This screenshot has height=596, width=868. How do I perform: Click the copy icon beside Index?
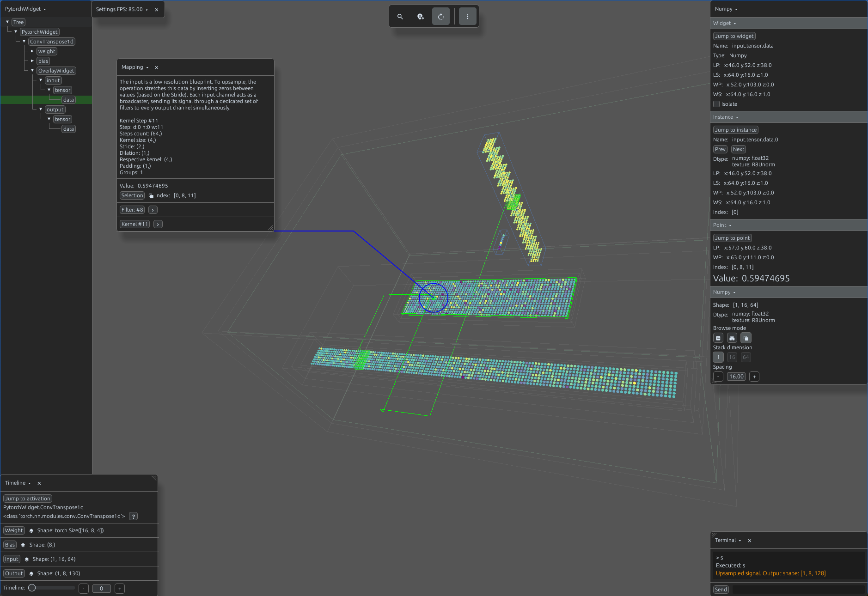(x=151, y=196)
